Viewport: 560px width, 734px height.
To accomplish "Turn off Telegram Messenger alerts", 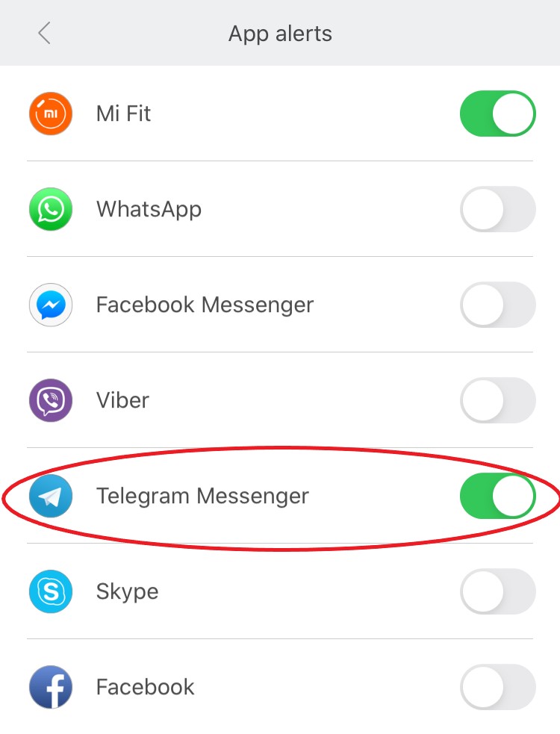I will tap(498, 496).
